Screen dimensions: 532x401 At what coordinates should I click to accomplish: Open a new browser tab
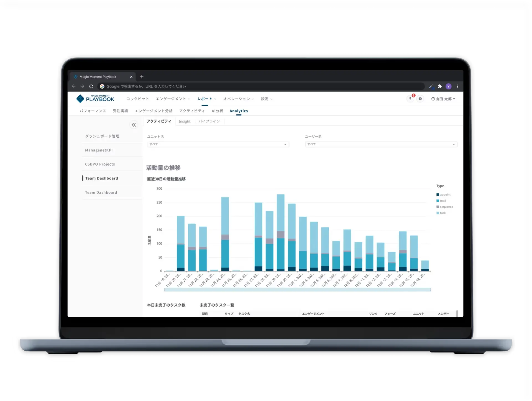[142, 77]
